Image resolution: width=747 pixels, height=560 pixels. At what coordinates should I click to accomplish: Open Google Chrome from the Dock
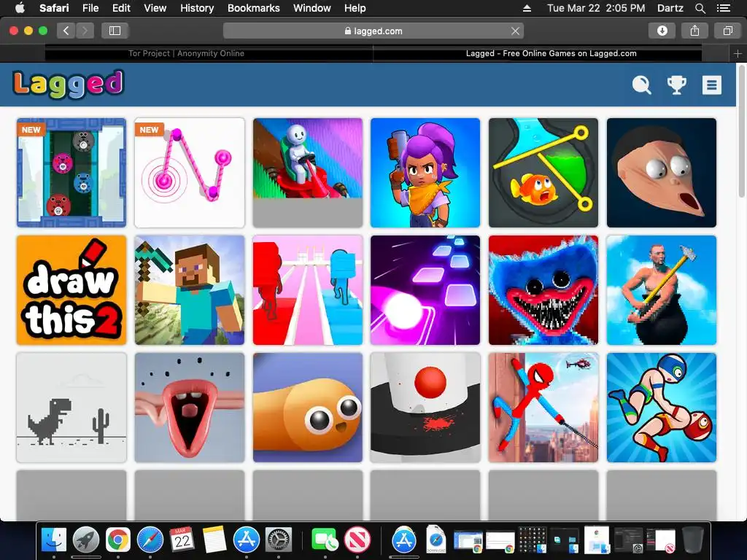tap(118, 540)
